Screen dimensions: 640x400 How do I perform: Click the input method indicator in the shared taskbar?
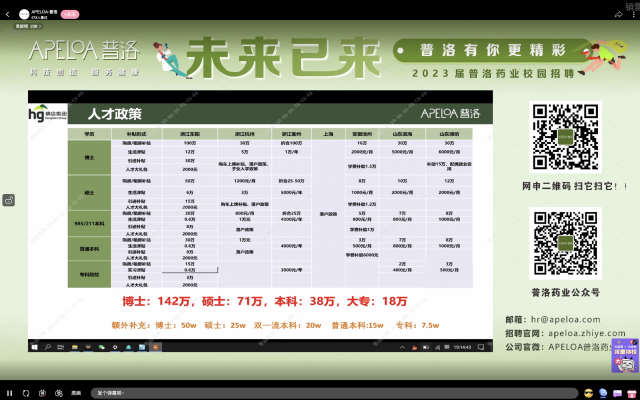coord(447,347)
